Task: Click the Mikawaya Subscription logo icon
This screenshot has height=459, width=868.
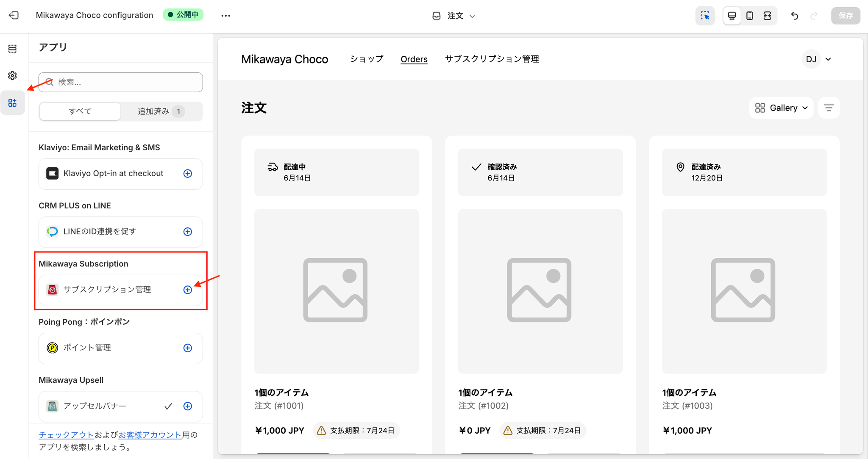Action: (x=53, y=290)
